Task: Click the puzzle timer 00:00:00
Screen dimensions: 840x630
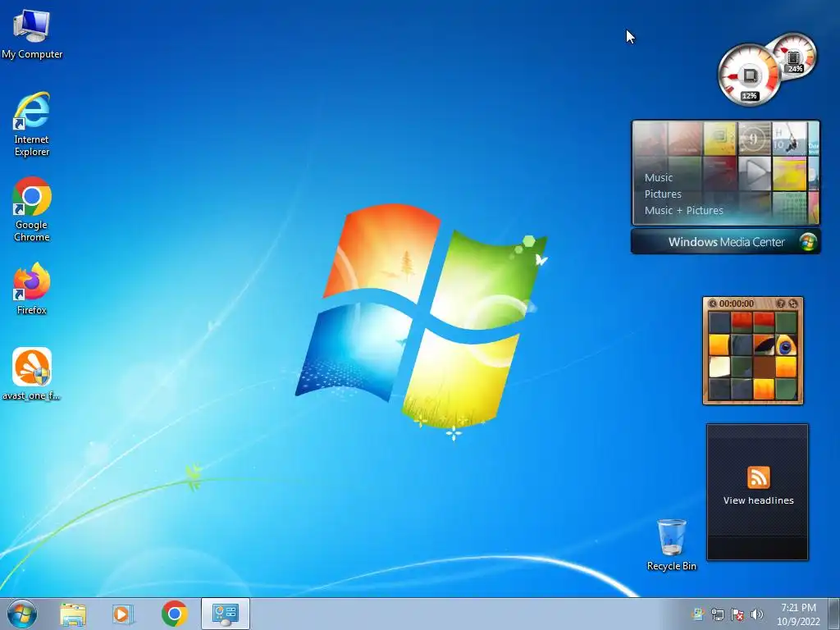Action: (736, 304)
